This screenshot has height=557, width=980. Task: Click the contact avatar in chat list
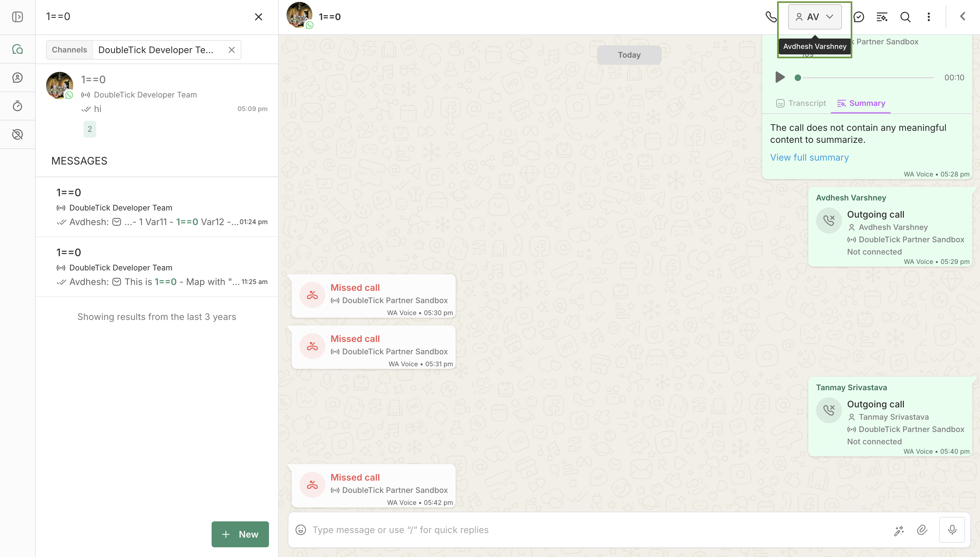59,85
